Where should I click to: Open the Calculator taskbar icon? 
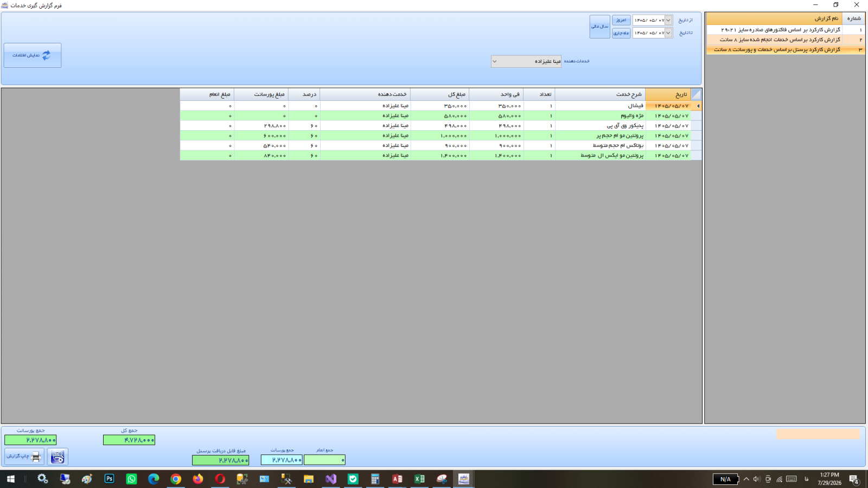point(375,479)
